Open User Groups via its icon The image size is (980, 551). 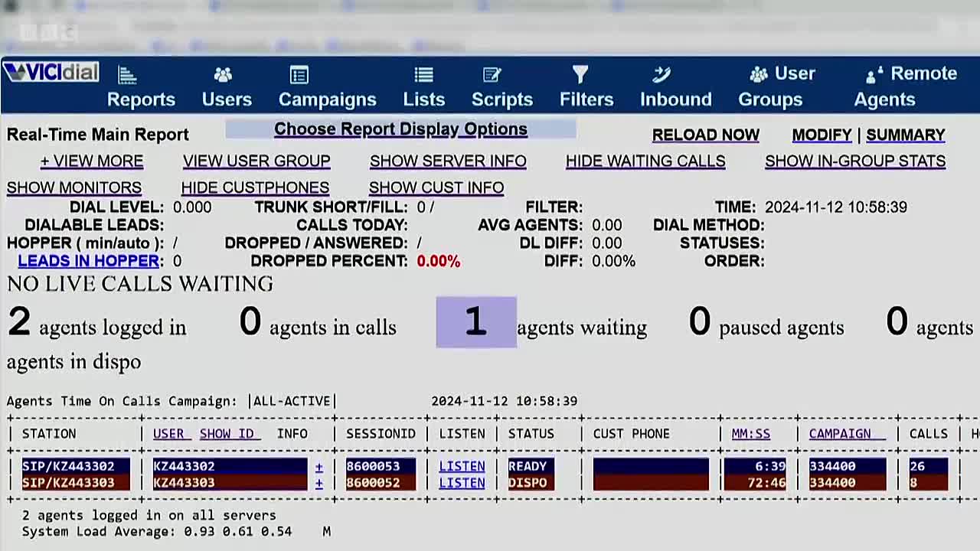pos(758,74)
